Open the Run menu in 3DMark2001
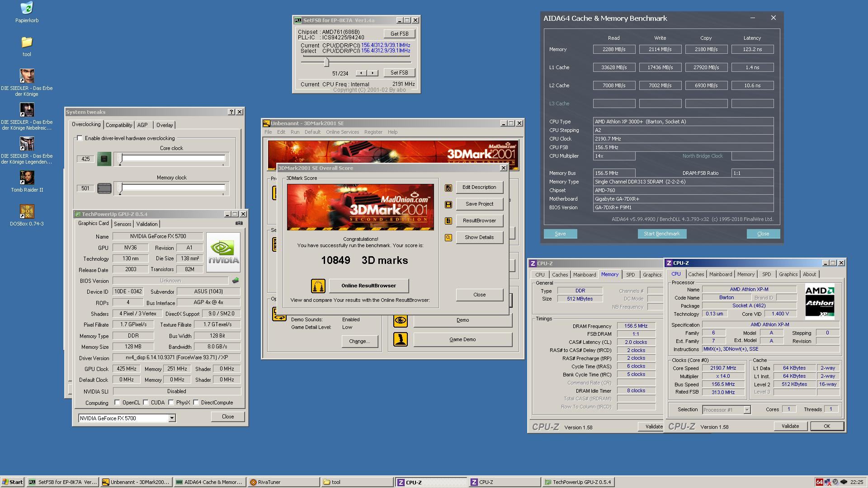The width and height of the screenshot is (868, 488). [x=295, y=132]
